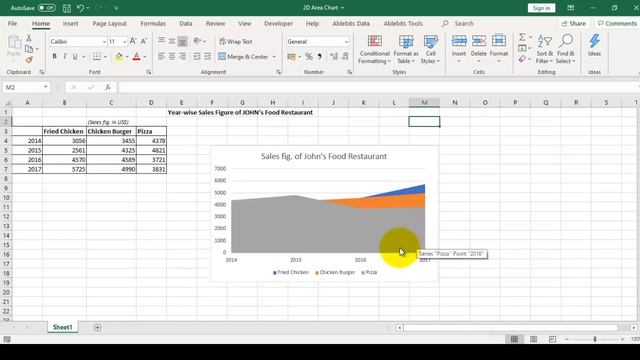The height and width of the screenshot is (360, 640).
Task: Click the Increase Indent icon
Action: click(x=207, y=56)
